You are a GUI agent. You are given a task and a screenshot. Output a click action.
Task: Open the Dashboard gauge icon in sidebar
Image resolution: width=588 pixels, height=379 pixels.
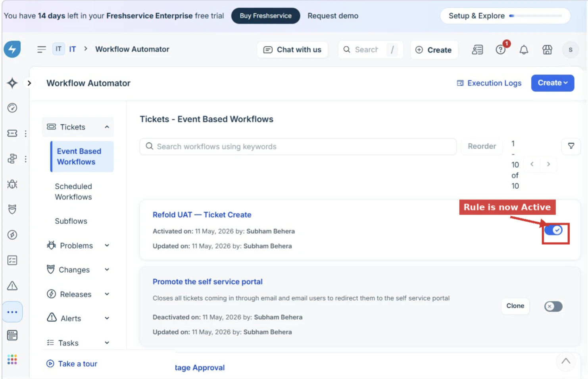(12, 108)
